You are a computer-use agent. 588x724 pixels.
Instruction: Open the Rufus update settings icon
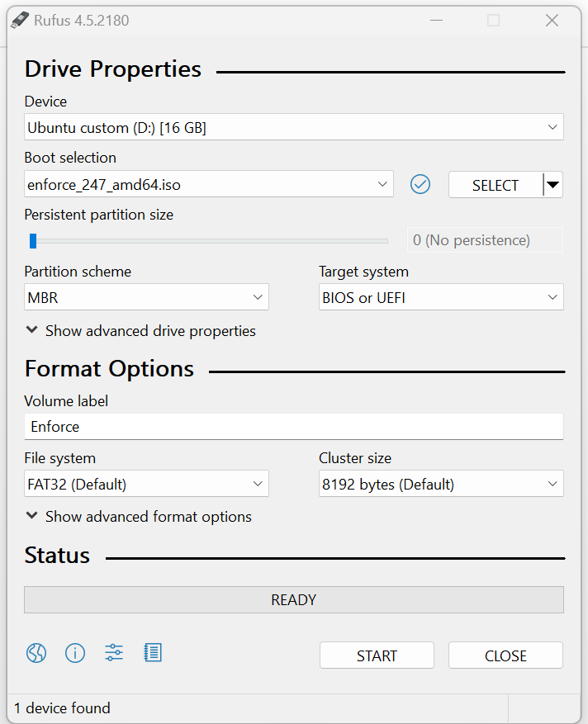pyautogui.click(x=113, y=652)
